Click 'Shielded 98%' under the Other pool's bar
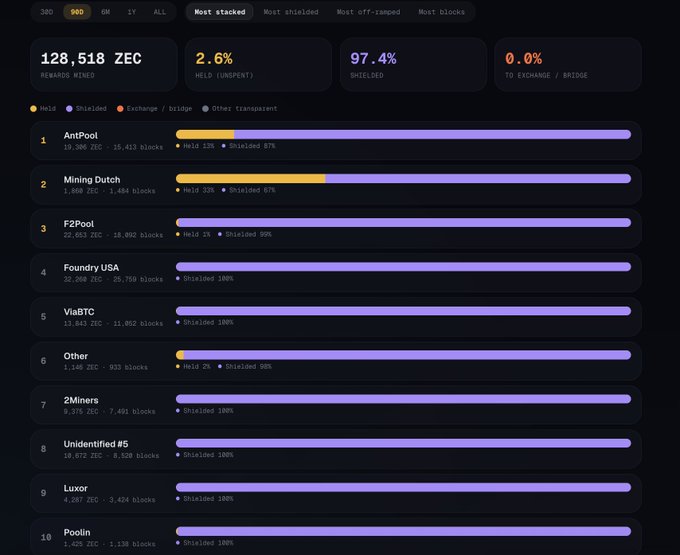This screenshot has height=555, width=680. point(245,367)
